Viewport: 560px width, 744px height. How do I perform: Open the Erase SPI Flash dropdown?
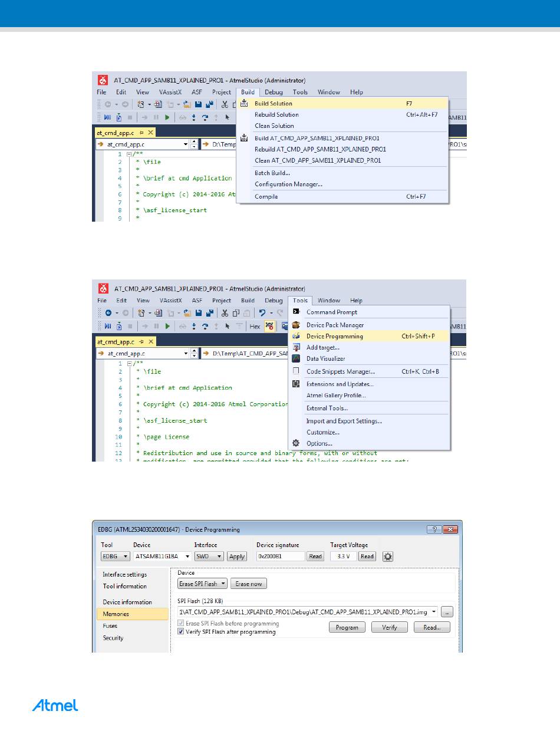[203, 584]
